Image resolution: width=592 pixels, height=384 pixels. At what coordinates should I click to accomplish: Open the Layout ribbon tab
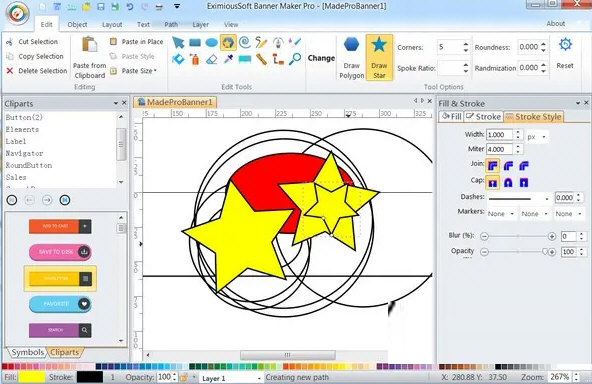click(x=112, y=25)
